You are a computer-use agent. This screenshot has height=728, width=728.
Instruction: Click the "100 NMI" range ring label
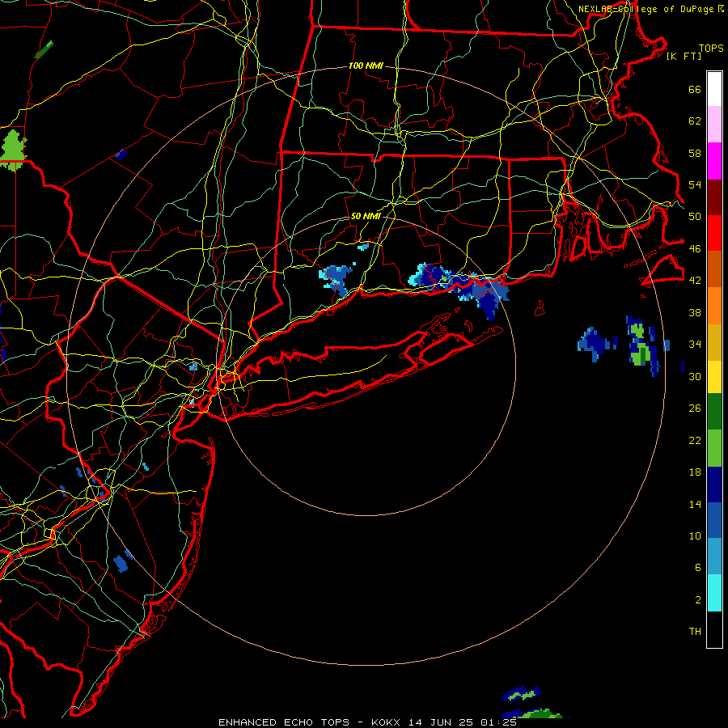coord(366,66)
